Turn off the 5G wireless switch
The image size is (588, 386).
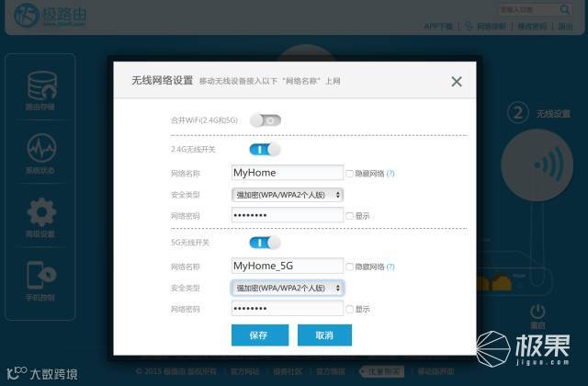(266, 243)
